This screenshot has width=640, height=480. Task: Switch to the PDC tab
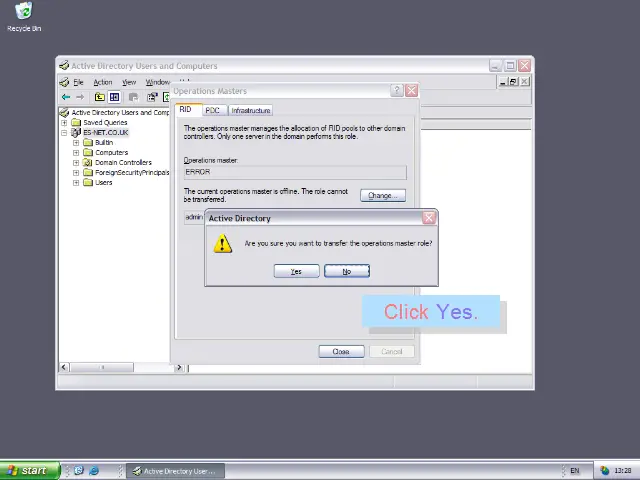pyautogui.click(x=213, y=110)
